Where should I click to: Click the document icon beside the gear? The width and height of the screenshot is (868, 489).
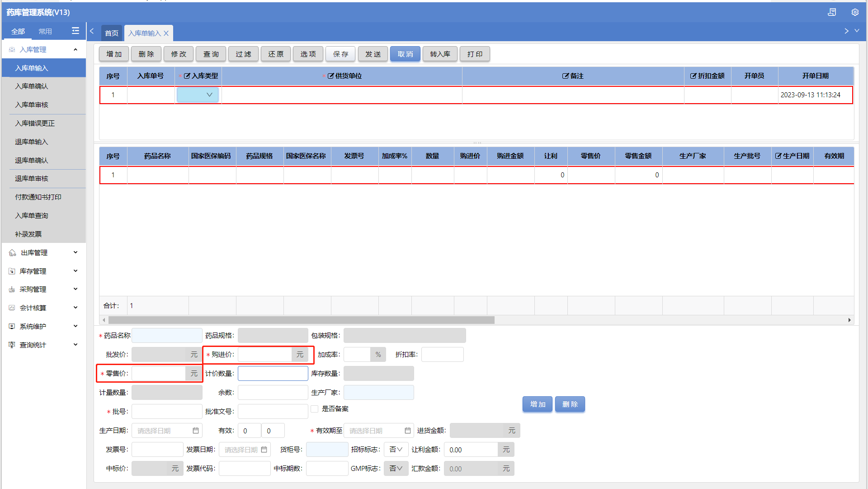click(x=832, y=12)
